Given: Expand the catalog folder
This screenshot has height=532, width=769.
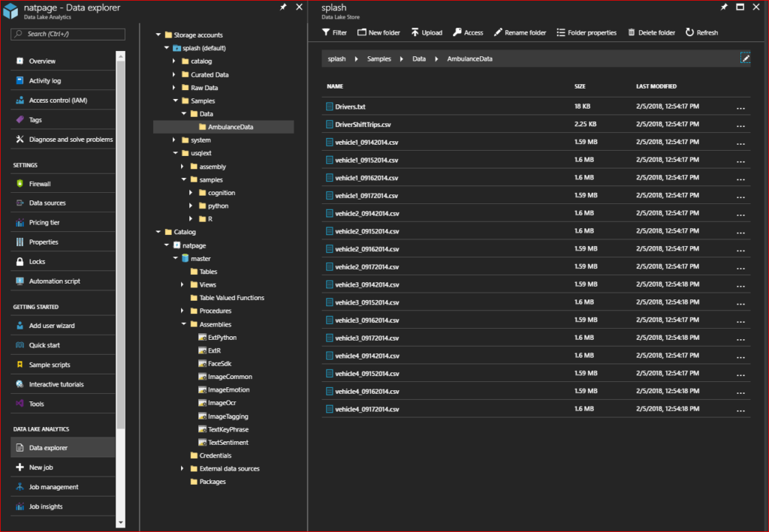Looking at the screenshot, I should pyautogui.click(x=174, y=62).
